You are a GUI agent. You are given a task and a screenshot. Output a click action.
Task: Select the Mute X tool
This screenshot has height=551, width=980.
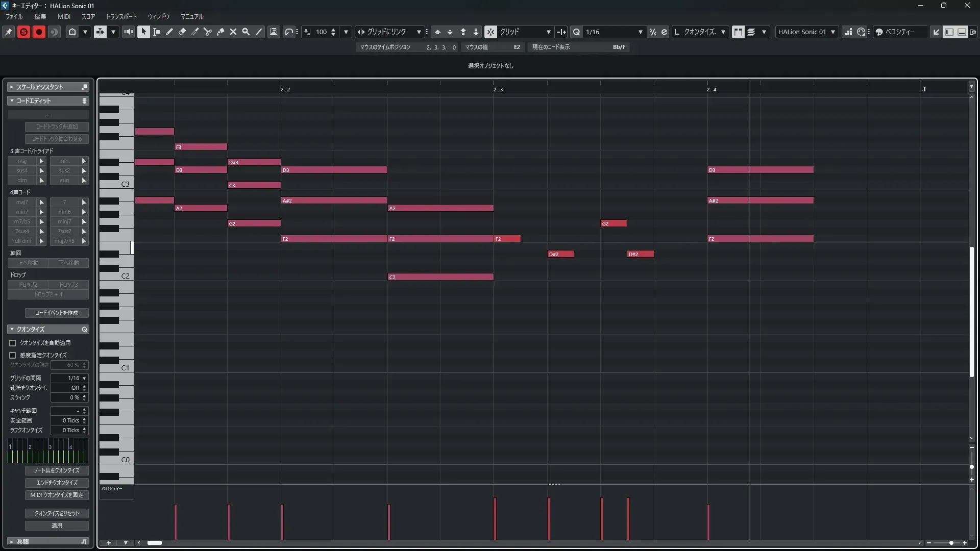233,32
